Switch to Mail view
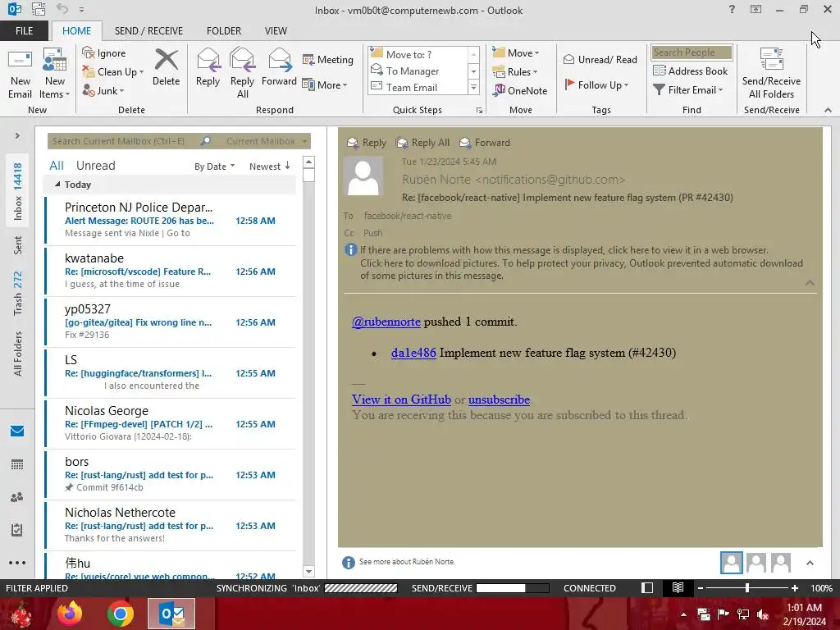The width and height of the screenshot is (840, 630). pos(17,431)
